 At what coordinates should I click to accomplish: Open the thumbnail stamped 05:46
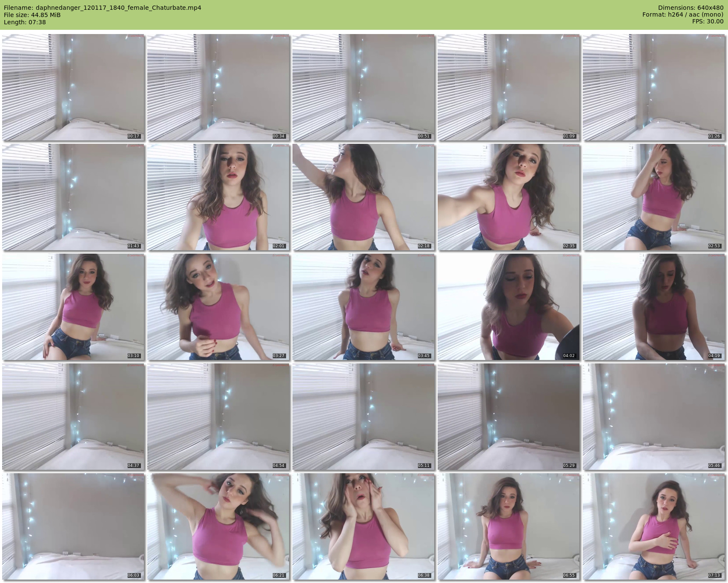point(654,417)
